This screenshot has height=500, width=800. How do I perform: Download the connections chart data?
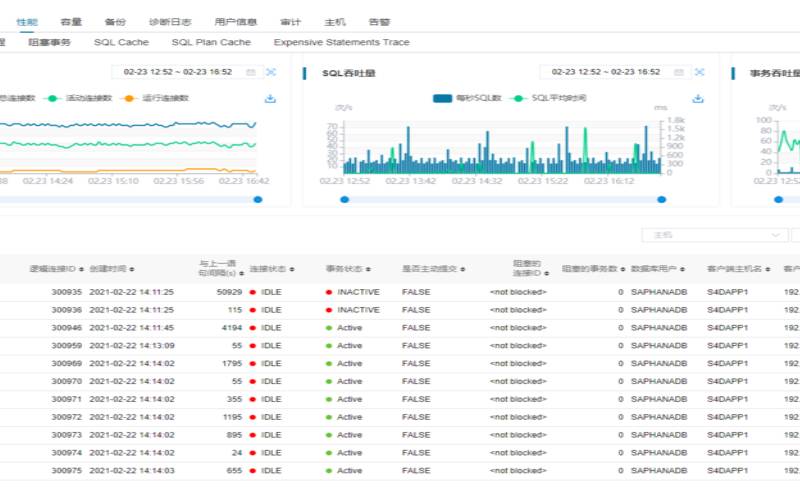tap(270, 98)
